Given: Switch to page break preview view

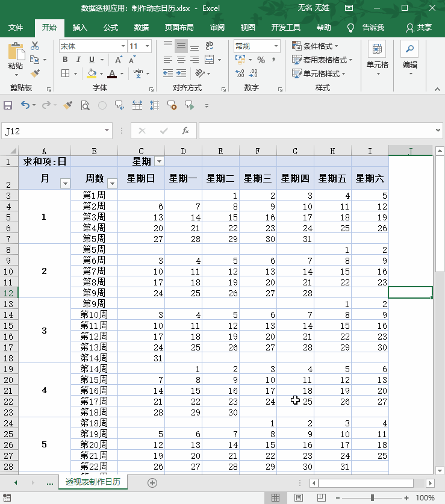Looking at the screenshot, I should [321, 498].
